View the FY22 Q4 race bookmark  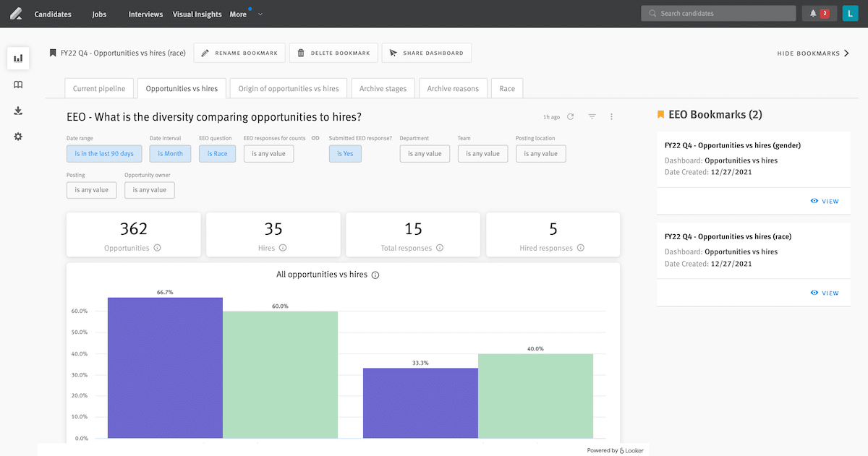(825, 293)
